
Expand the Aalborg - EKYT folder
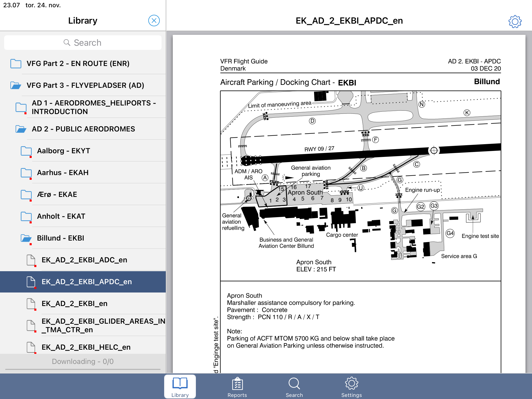coord(83,151)
